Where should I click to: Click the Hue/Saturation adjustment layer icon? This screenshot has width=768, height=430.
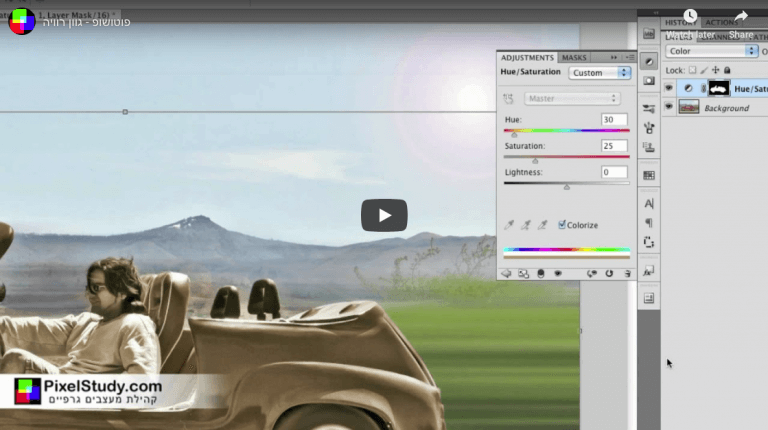click(688, 89)
